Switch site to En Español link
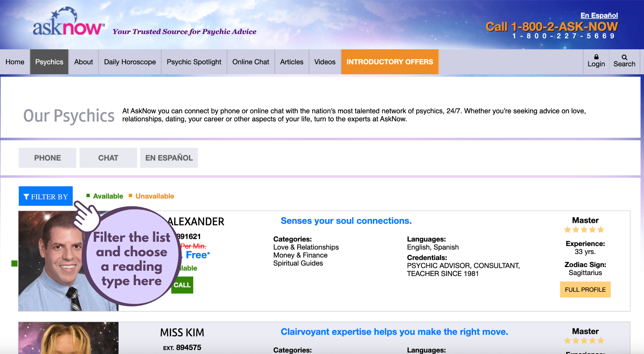Viewport: 644px width, 354px height. point(599,15)
